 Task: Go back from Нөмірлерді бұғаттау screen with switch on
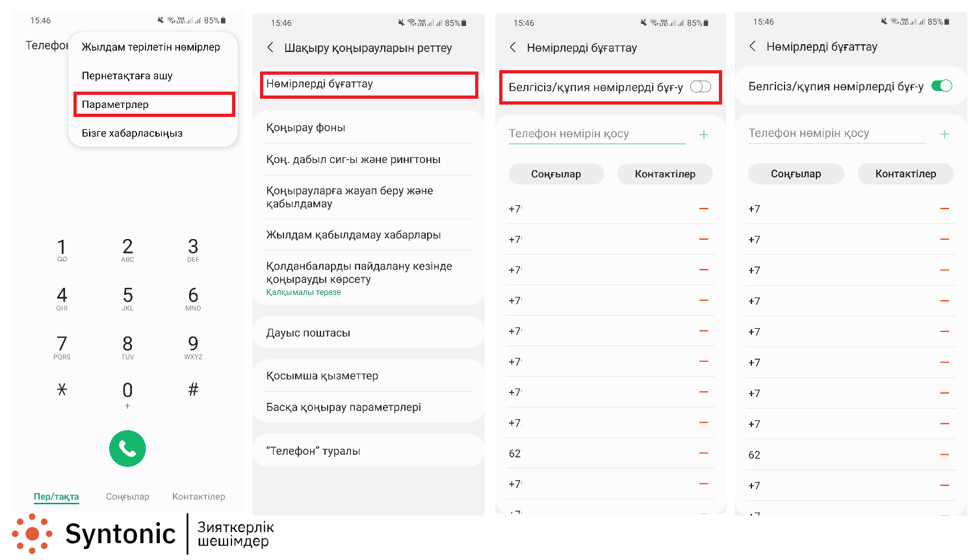(753, 46)
